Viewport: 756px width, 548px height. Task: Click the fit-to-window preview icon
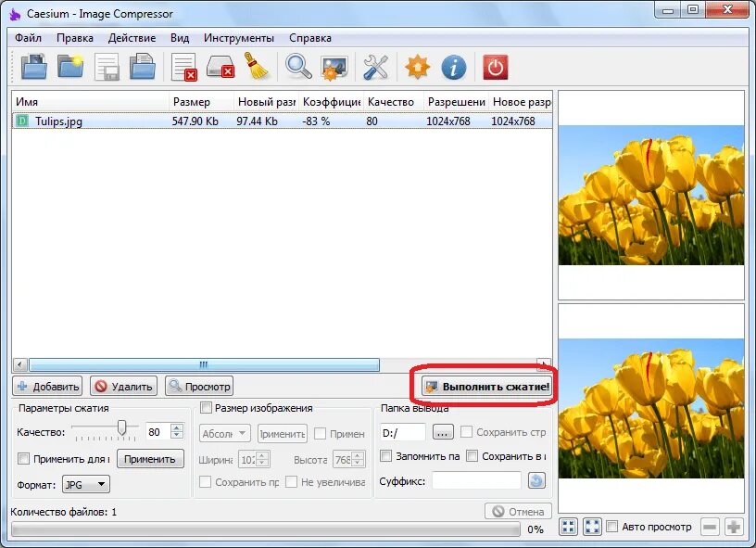569,527
